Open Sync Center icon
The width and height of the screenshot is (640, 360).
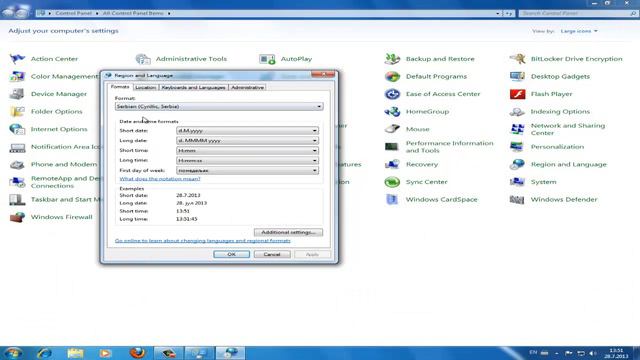point(392,182)
